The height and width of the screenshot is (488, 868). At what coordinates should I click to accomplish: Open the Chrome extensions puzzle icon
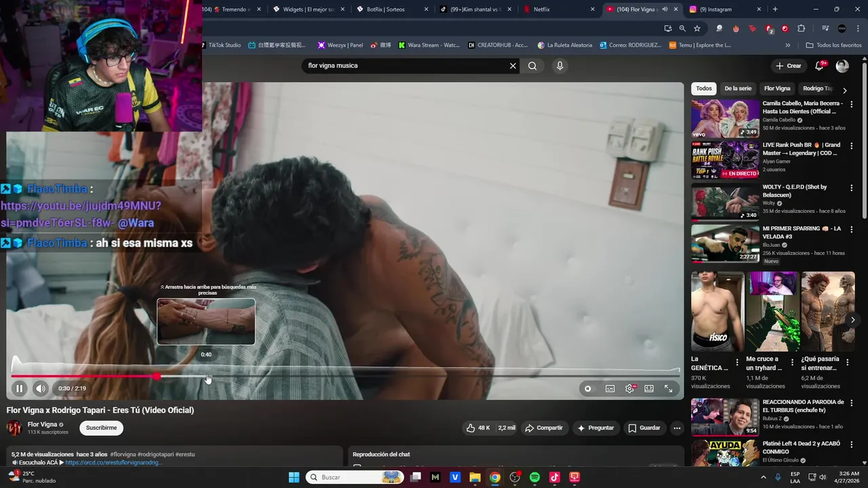(x=801, y=28)
